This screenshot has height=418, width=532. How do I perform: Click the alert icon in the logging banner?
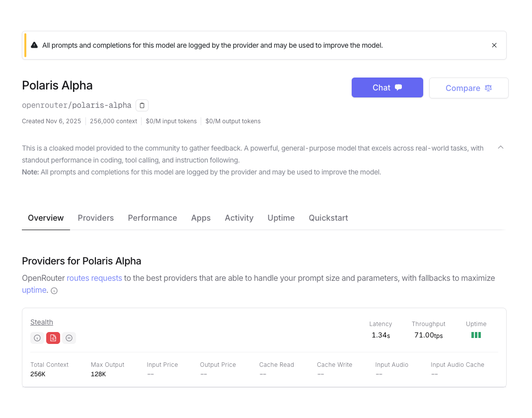pyautogui.click(x=34, y=45)
